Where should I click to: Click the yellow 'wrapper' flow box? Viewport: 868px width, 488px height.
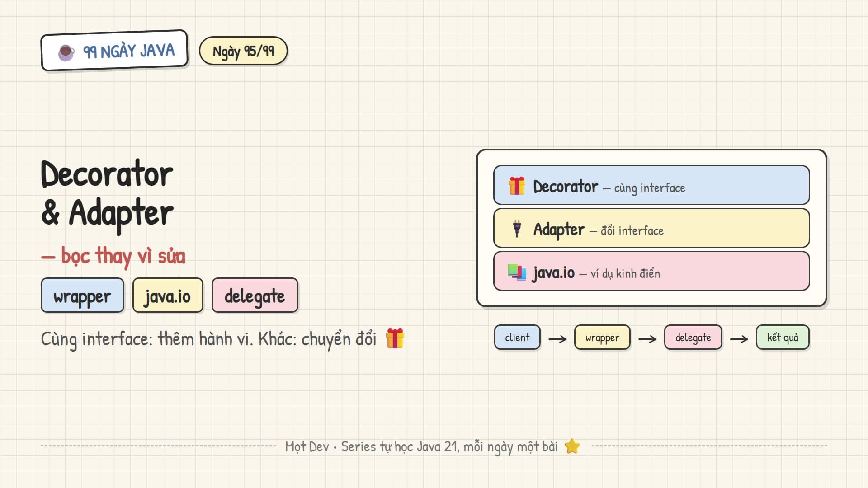pos(602,337)
